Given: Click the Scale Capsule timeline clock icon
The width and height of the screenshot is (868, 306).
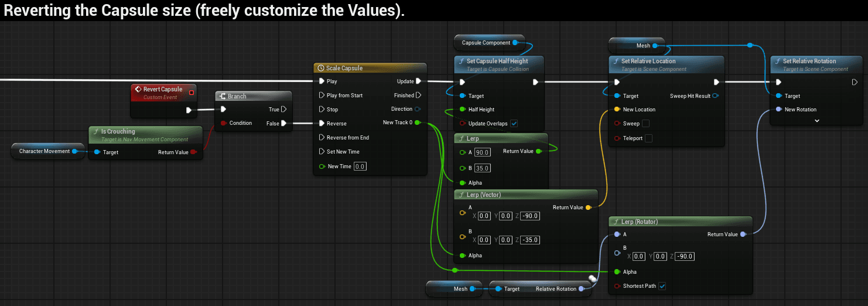Looking at the screenshot, I should click(x=320, y=69).
